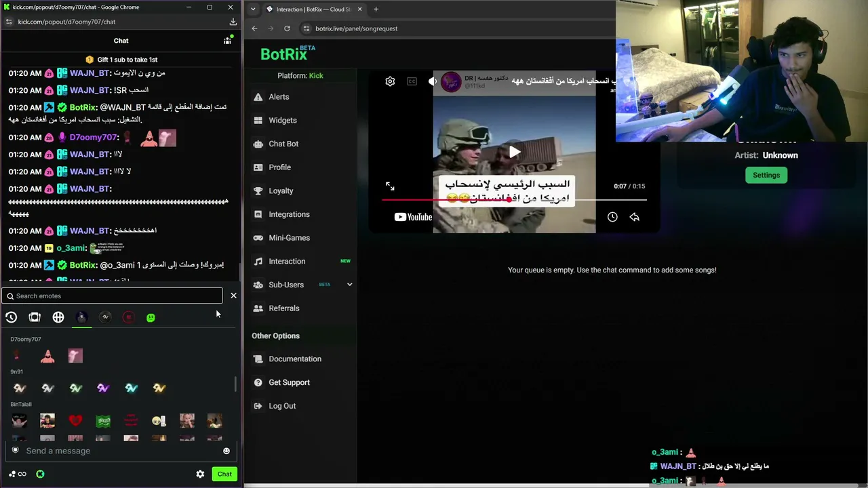Viewport: 868px width, 488px height.
Task: Open the Loyalty section
Action: (x=281, y=191)
